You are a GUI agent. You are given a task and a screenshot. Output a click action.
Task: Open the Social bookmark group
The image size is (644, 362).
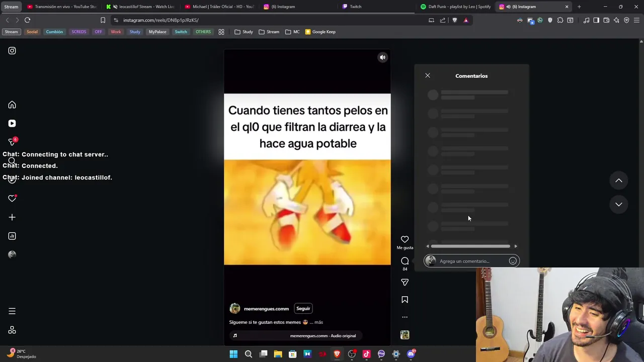(x=32, y=32)
